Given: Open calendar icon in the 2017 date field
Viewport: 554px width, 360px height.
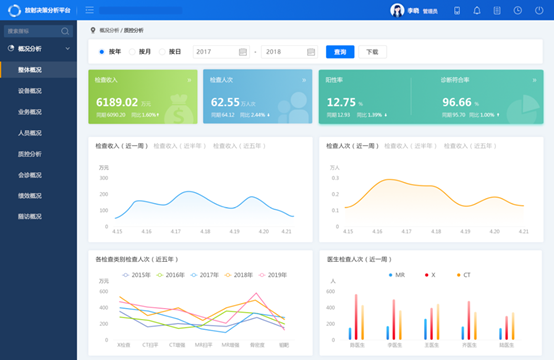Looking at the screenshot, I should pyautogui.click(x=243, y=52).
